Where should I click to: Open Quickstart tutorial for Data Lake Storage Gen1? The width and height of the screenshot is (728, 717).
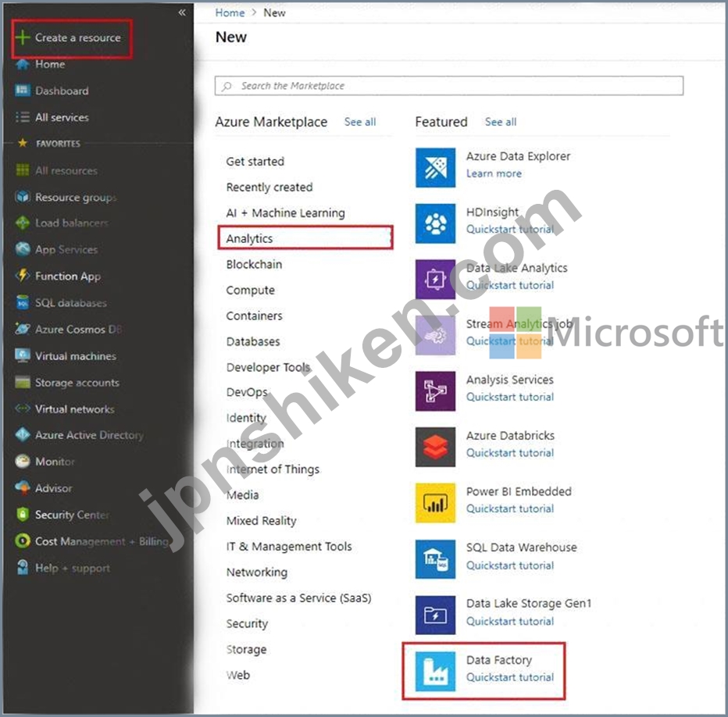pyautogui.click(x=510, y=622)
